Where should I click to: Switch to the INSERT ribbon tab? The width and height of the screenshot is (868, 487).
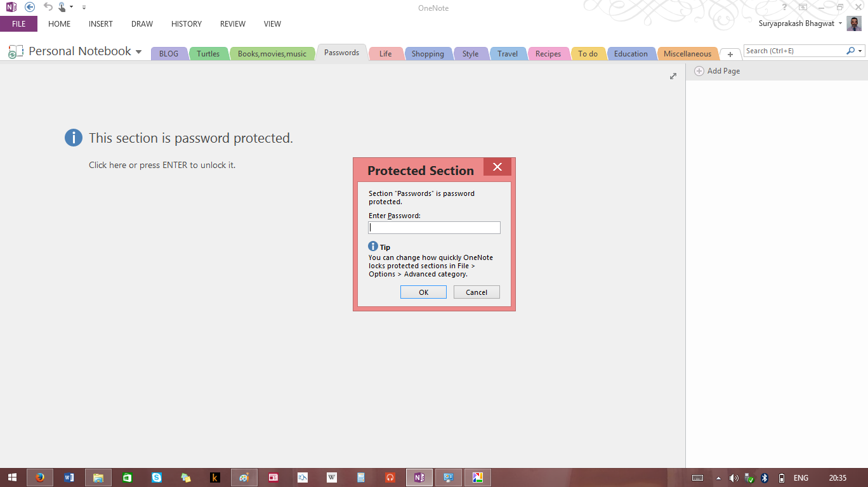coord(101,24)
